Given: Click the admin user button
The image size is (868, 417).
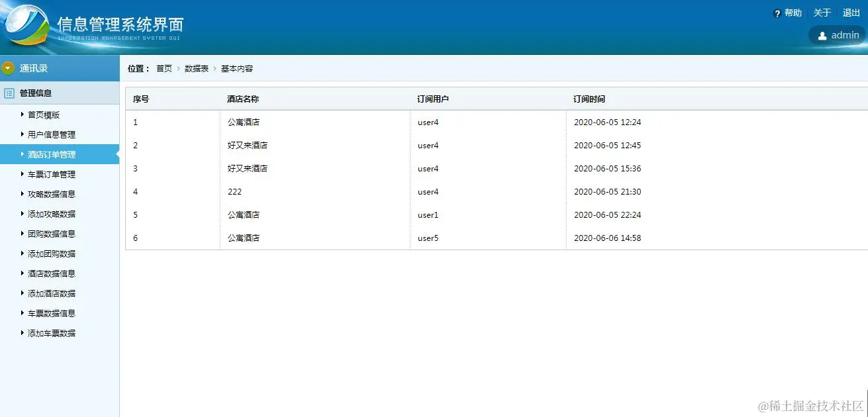Looking at the screenshot, I should [x=838, y=35].
